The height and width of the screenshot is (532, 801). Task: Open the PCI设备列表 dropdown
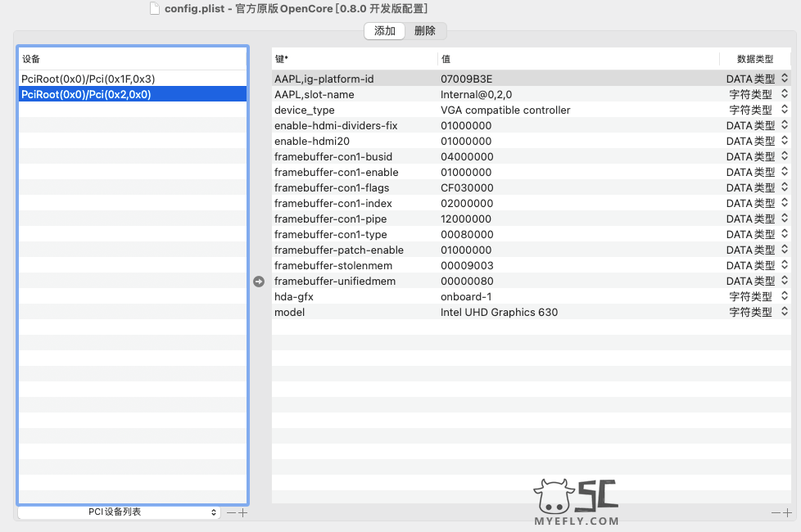[x=120, y=512]
